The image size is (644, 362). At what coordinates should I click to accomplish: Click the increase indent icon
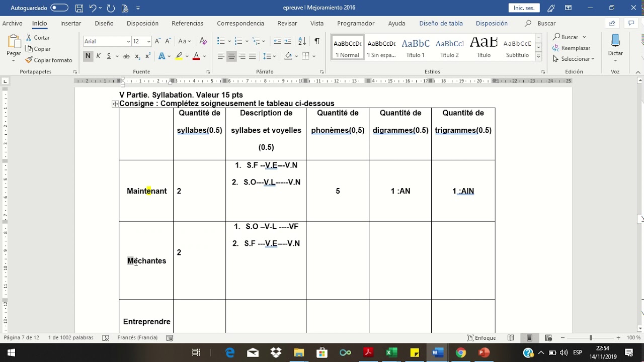pos(288,41)
